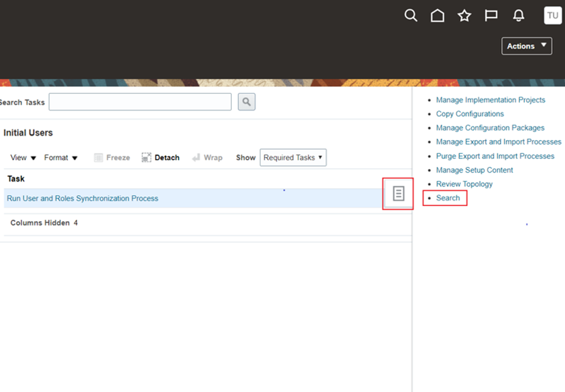Expand the Actions dropdown
Image resolution: width=565 pixels, height=392 pixels.
pos(526,46)
